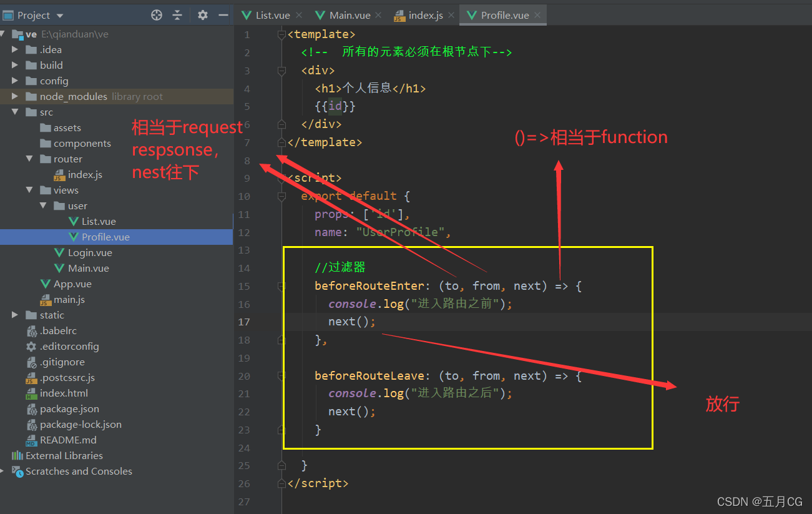Open the .gitignore file
812x514 pixels.
(55, 362)
